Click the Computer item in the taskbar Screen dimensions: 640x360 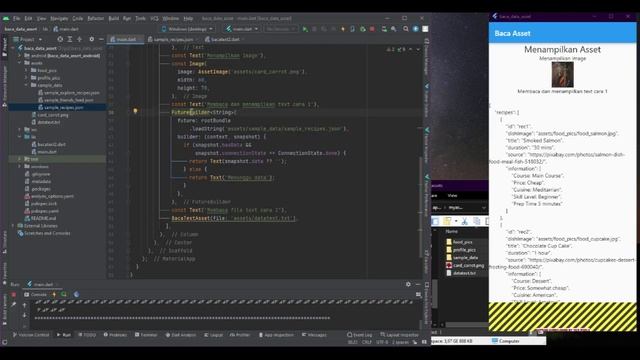(506, 341)
